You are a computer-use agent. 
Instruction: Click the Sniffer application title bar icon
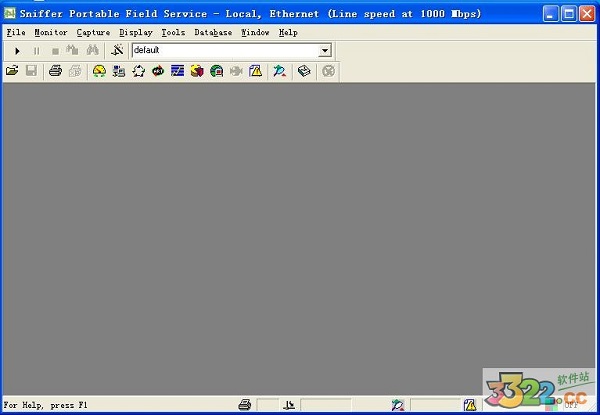(x=10, y=13)
